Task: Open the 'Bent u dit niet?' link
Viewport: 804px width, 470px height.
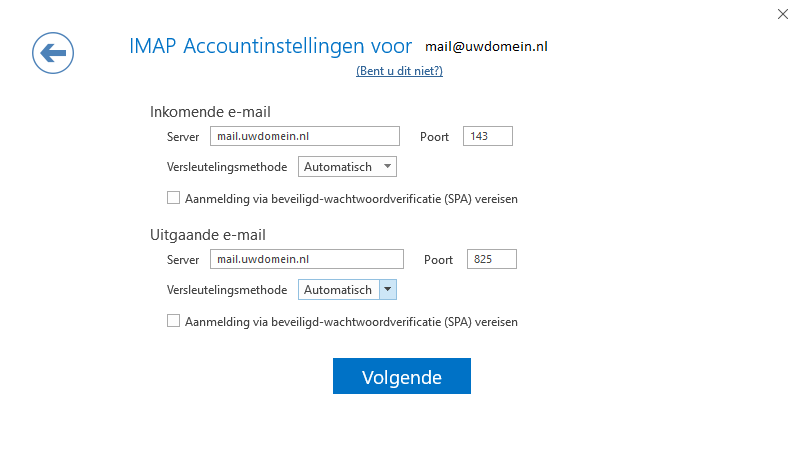Action: coord(399,71)
